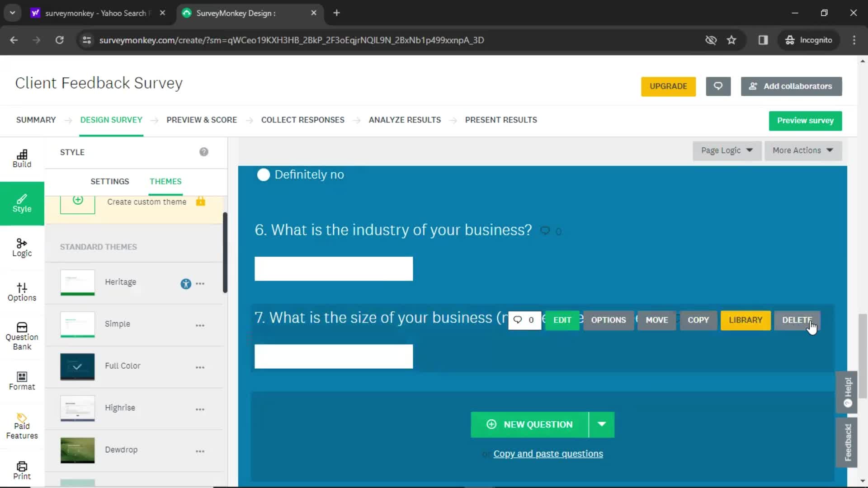Switch to THEMES tab in Style panel
This screenshot has height=488, width=868.
[165, 181]
